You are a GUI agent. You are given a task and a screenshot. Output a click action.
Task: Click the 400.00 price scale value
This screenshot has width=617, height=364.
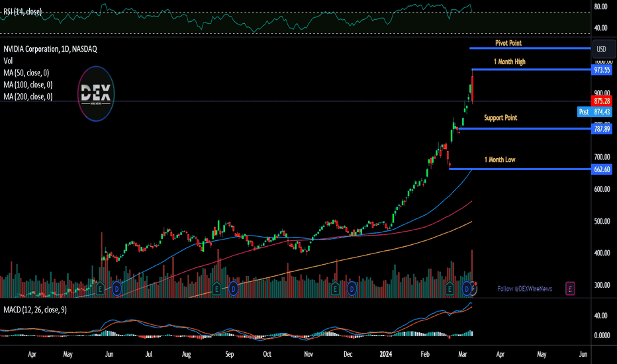[x=602, y=253]
